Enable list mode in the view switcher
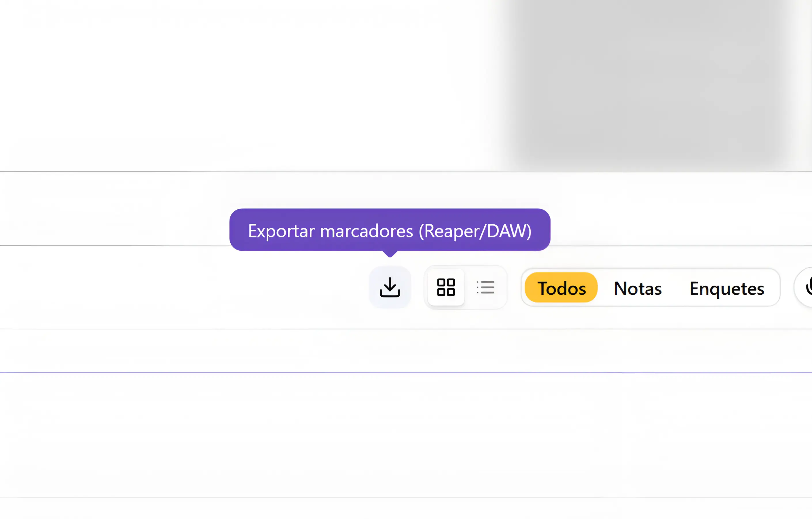Image resolution: width=812 pixels, height=519 pixels. tap(485, 287)
